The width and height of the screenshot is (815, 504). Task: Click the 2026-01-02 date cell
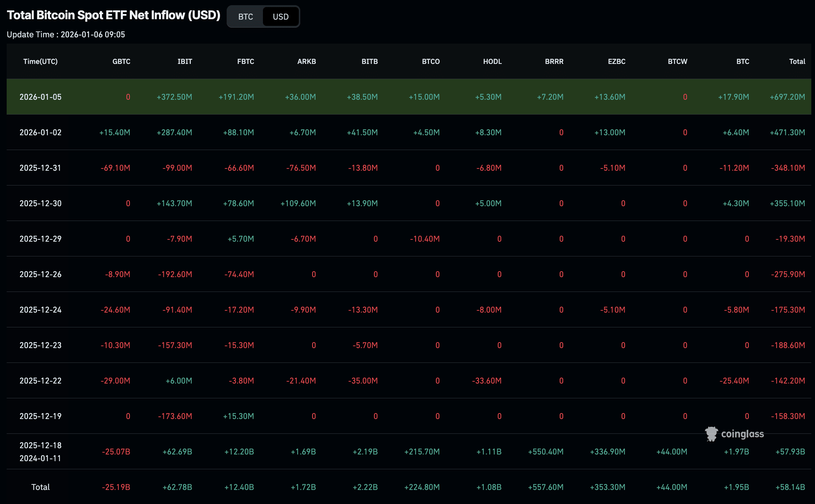pos(40,132)
